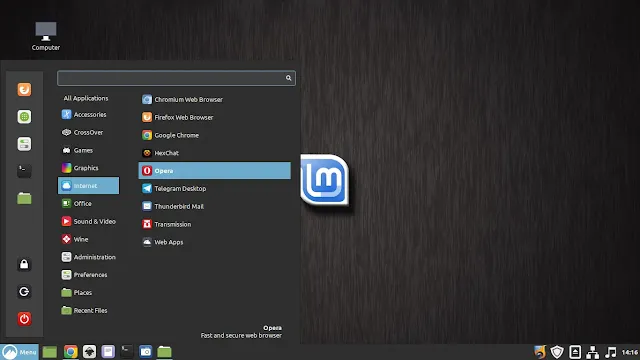Screen dimensions: 640x360
Task: Launch Google Chrome from the list
Action: (x=215, y=135)
